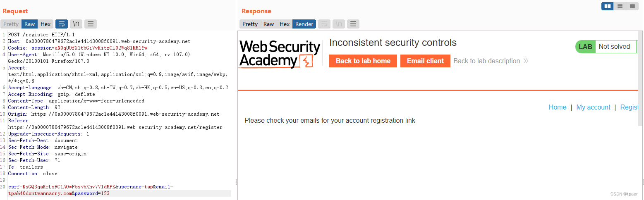644x200 pixels.
Task: Open My account link
Action: [x=593, y=107]
